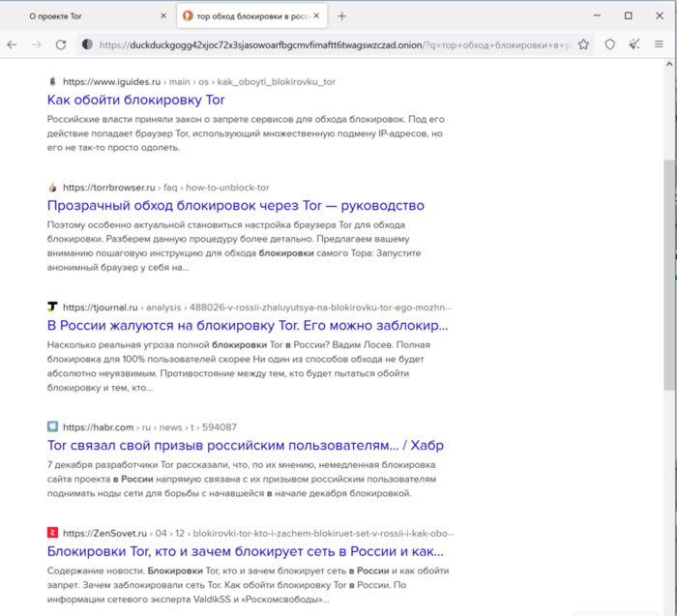Reload the current page
The image size is (677, 616).
[61, 44]
